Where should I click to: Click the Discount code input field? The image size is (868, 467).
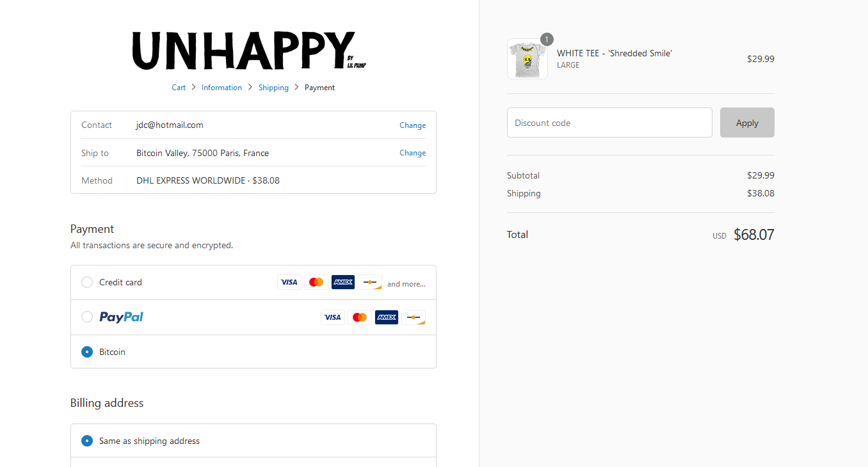point(609,123)
